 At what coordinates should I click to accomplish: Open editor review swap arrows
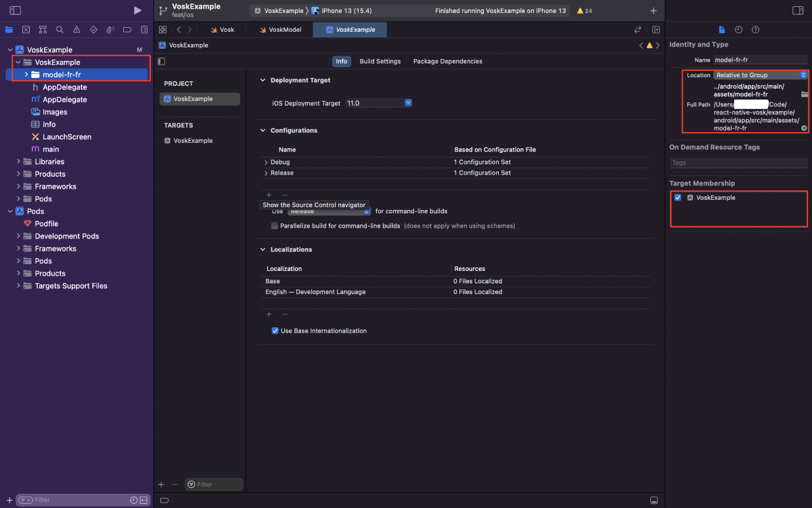637,30
